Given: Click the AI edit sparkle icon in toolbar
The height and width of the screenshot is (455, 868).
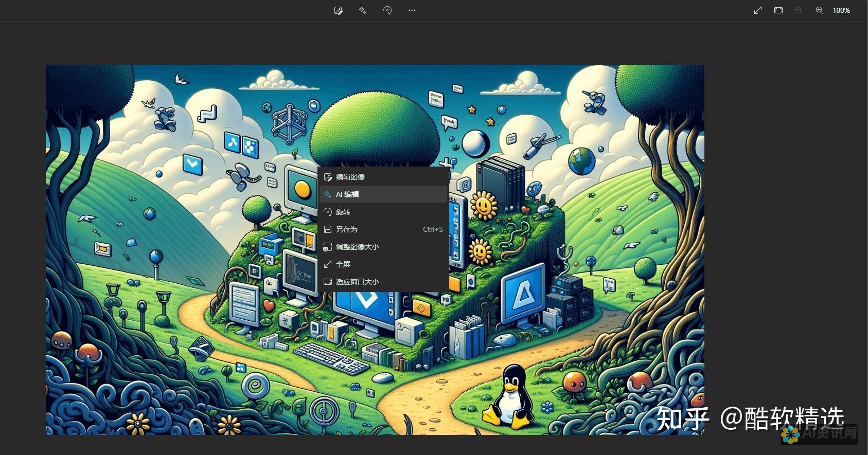Looking at the screenshot, I should coord(363,10).
